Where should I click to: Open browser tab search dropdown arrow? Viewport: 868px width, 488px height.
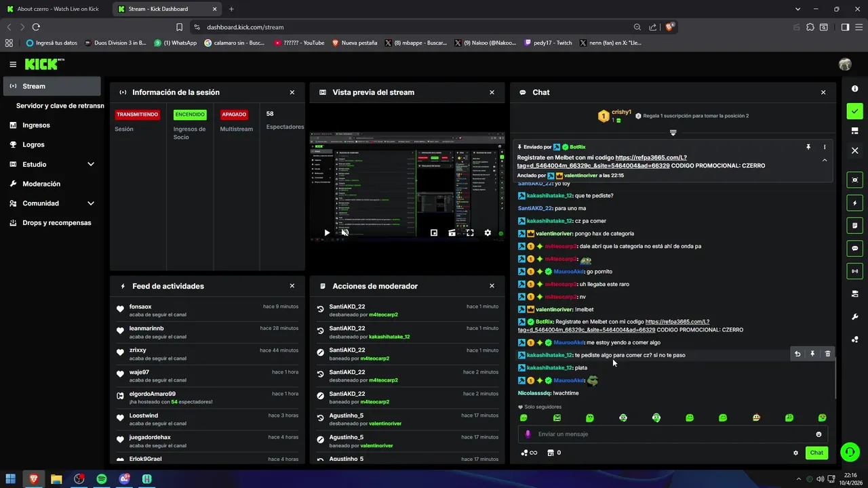click(798, 9)
